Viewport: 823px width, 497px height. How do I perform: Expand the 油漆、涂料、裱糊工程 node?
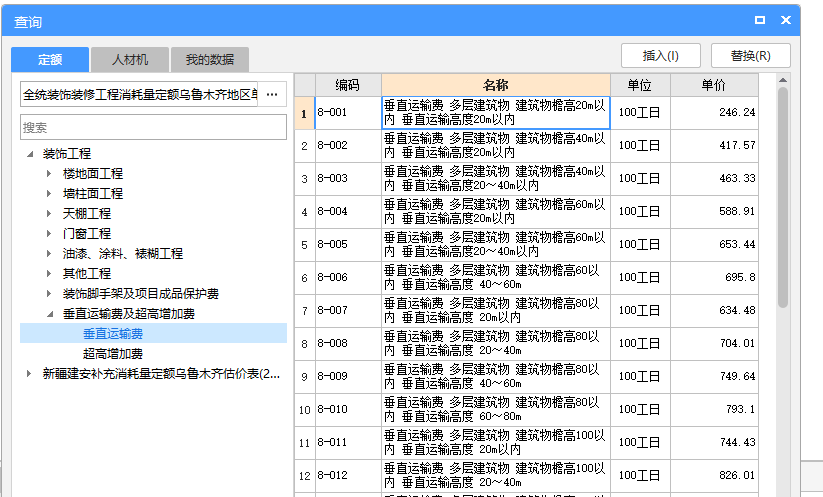(49, 253)
